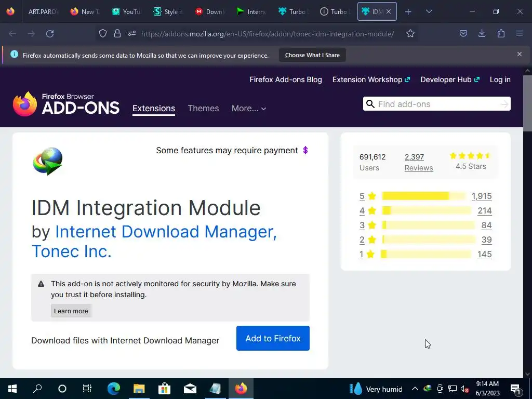532x399 pixels.
Task: Open File Explorer from taskbar
Action: [x=139, y=389]
